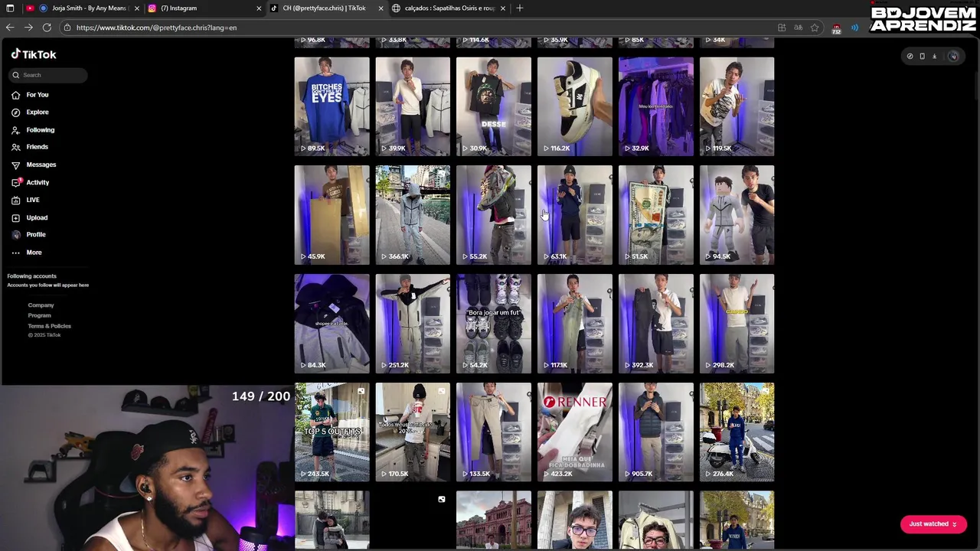Screen dimensions: 980x551
Task: Open the translate page icon in address bar
Action: coord(798,28)
